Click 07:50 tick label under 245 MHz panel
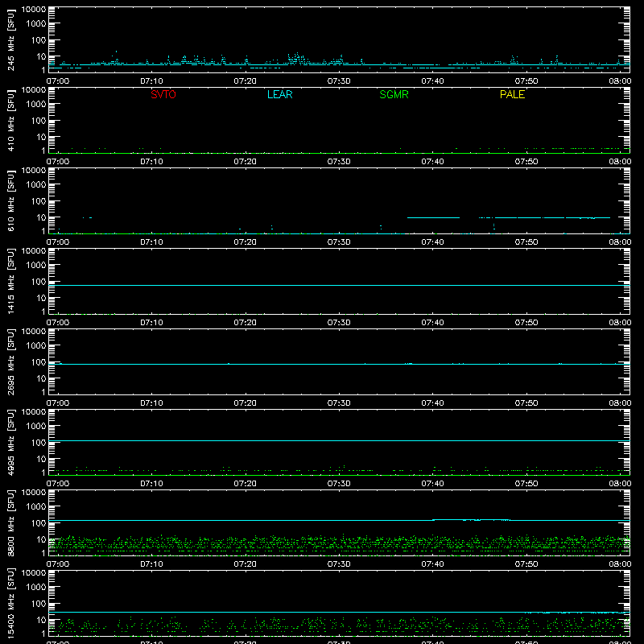This screenshot has height=644, width=644. (526, 81)
